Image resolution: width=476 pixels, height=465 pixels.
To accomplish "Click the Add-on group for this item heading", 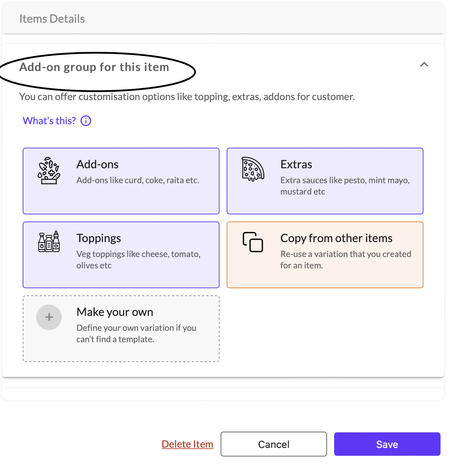I will tap(94, 67).
